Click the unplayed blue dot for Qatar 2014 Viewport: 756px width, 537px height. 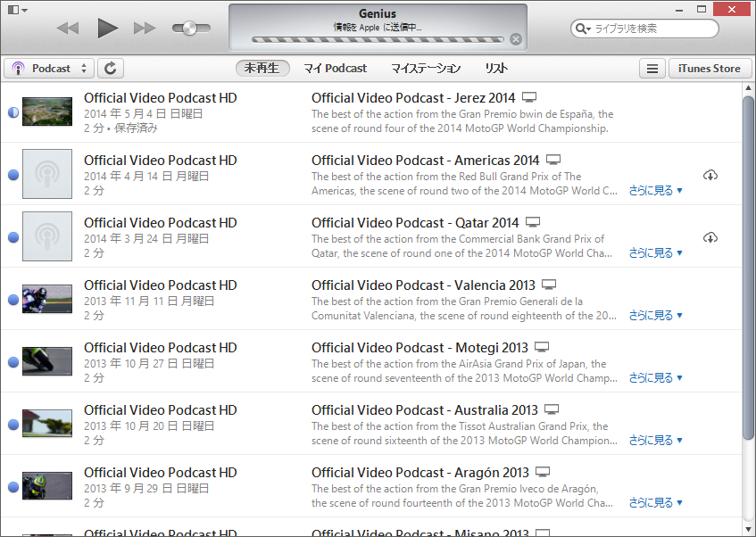[13, 237]
